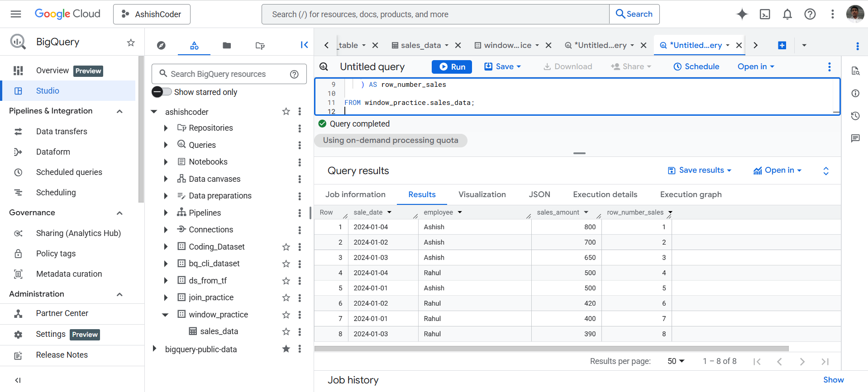
Task: Expand the Notebooks tree node
Action: pyautogui.click(x=166, y=162)
